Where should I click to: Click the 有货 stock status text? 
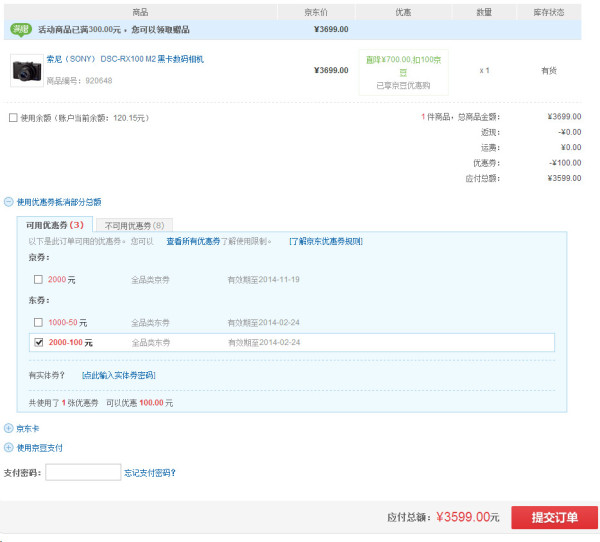click(x=549, y=70)
